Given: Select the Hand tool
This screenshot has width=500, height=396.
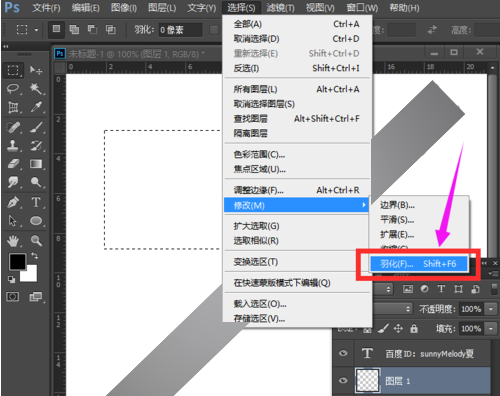Looking at the screenshot, I should click(x=13, y=240).
